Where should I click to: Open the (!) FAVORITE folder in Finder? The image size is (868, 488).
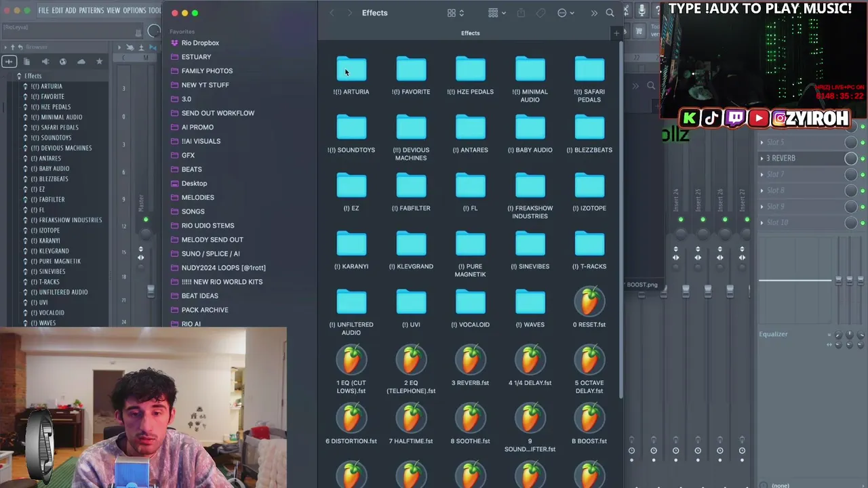[x=411, y=70]
